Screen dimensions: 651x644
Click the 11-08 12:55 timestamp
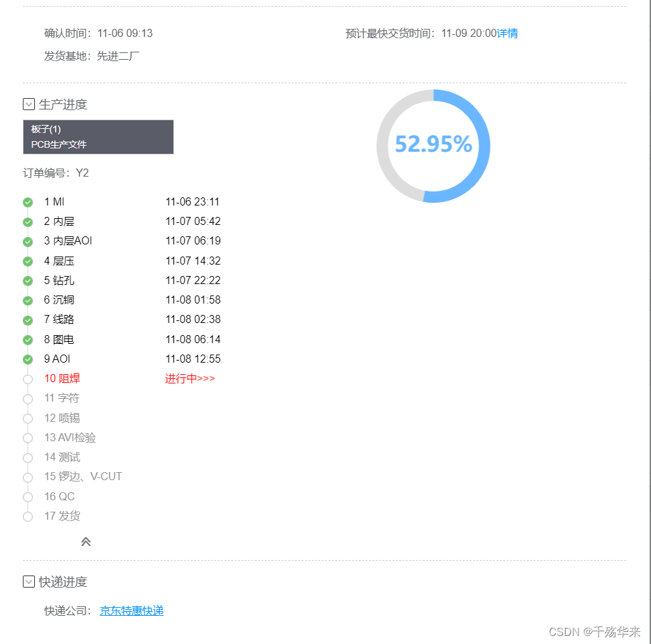[x=193, y=359]
